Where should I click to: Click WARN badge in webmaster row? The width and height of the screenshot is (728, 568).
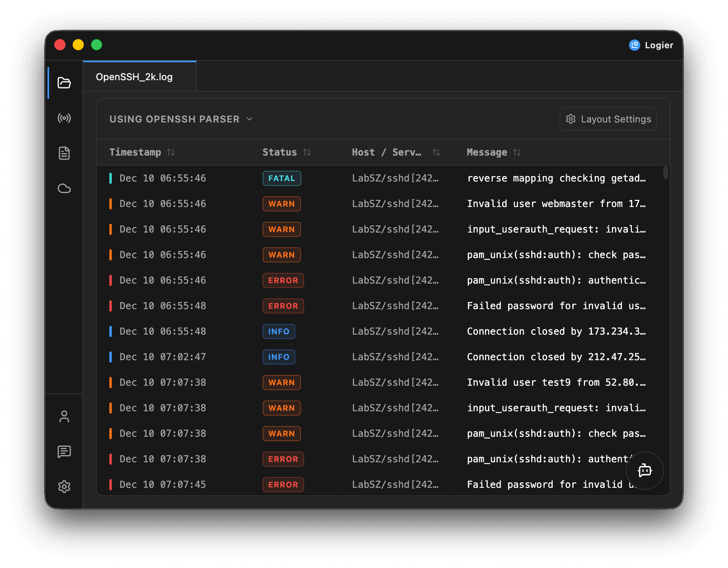pos(281,204)
